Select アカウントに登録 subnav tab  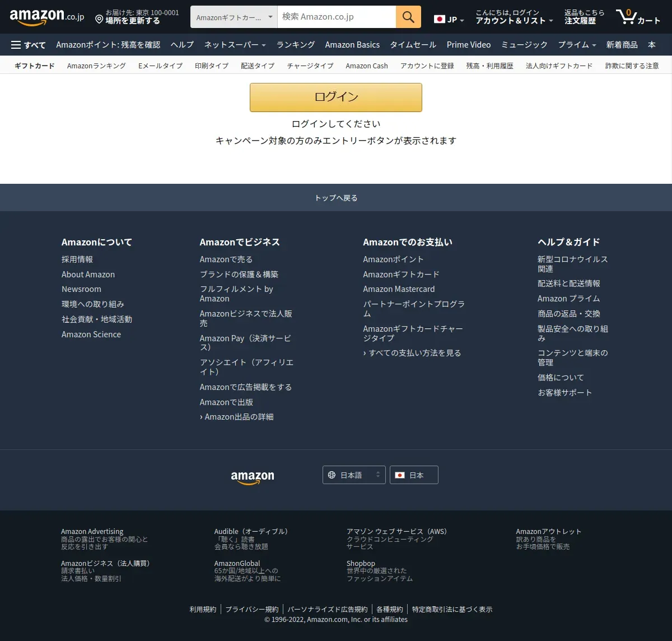click(427, 66)
